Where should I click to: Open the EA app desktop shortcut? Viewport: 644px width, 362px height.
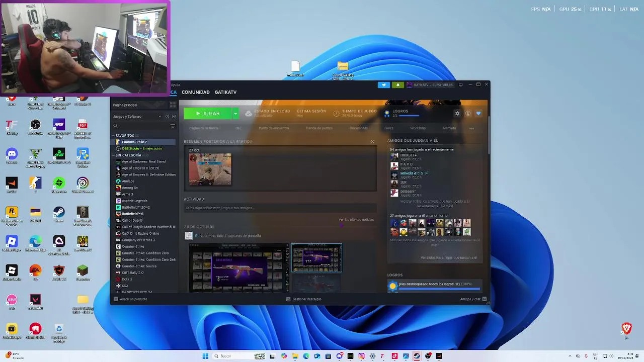[35, 273]
